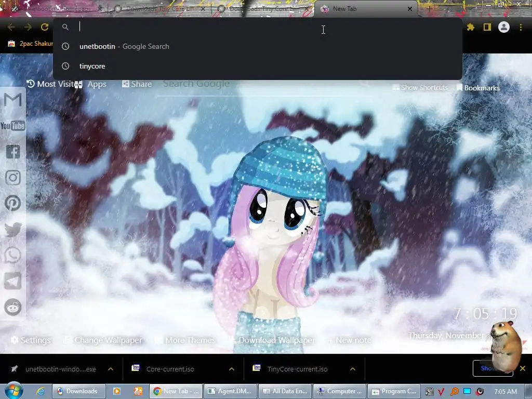Click Change Wallpaper

[103, 340]
